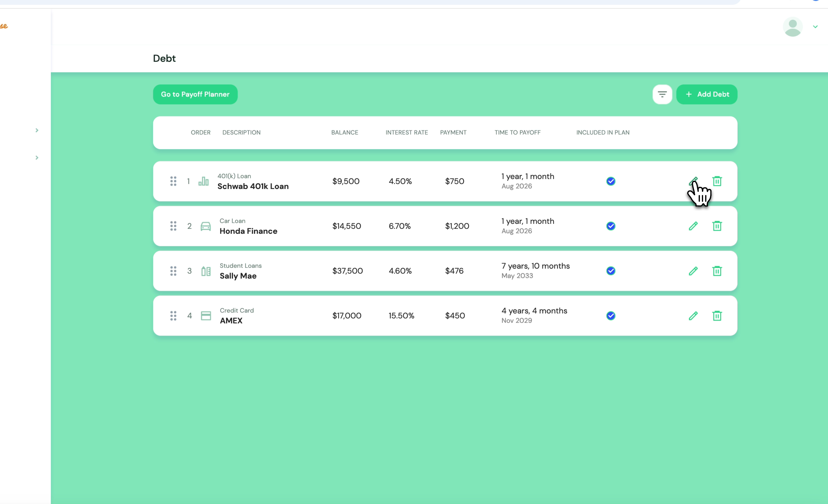Image resolution: width=828 pixels, height=504 pixels.
Task: Open the account dropdown at top right
Action: 815,27
